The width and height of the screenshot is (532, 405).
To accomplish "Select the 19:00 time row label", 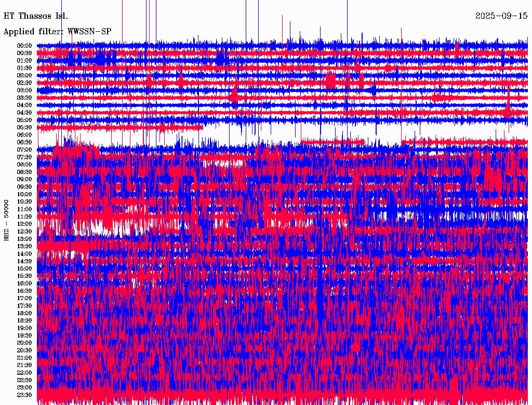I will [x=24, y=328].
